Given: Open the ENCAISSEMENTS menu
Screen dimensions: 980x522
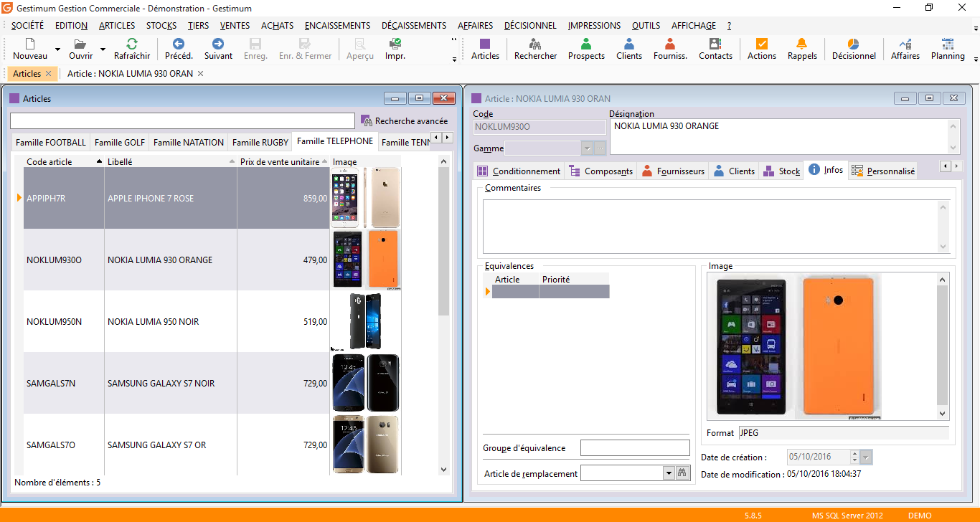Looking at the screenshot, I should point(337,25).
